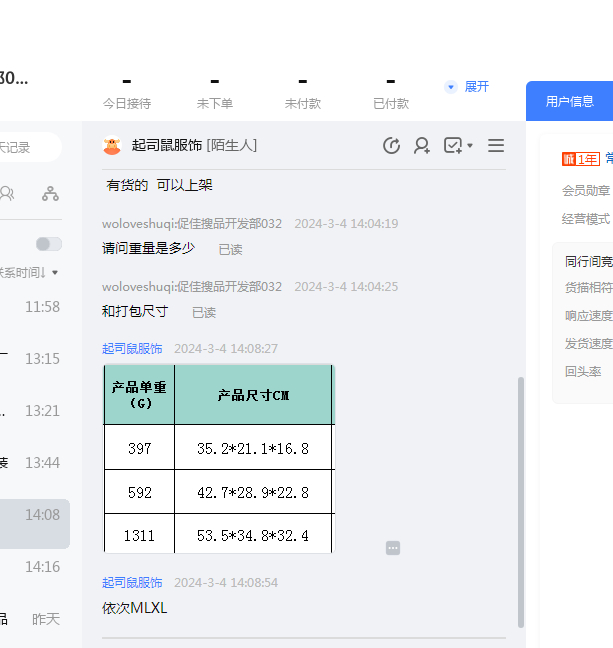Click the 起司鼠服饰 shop avatar icon
Screen dimensions: 613x648
pos(112,146)
